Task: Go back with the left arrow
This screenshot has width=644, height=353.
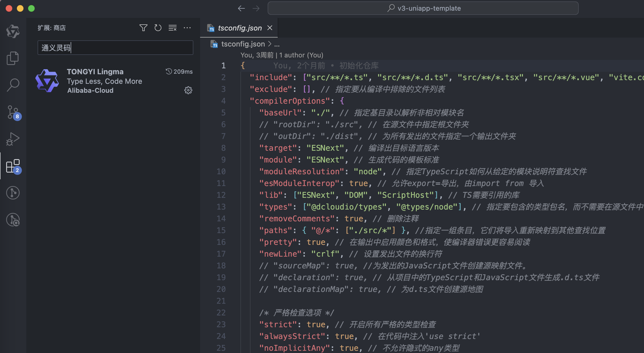Action: (x=241, y=8)
